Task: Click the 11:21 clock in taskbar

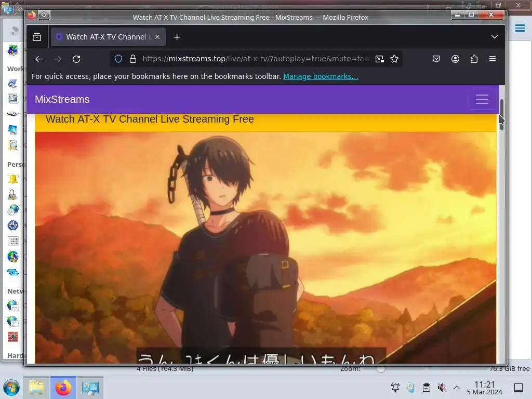Action: point(484,384)
